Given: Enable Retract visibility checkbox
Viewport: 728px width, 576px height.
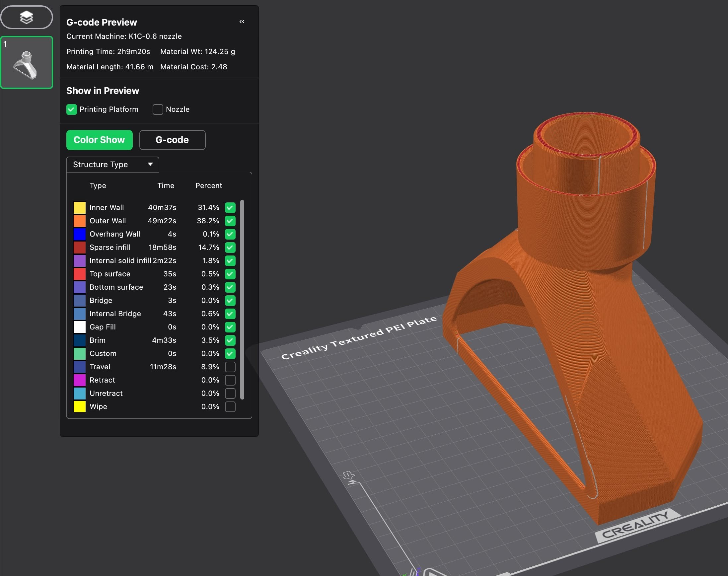Looking at the screenshot, I should [230, 380].
